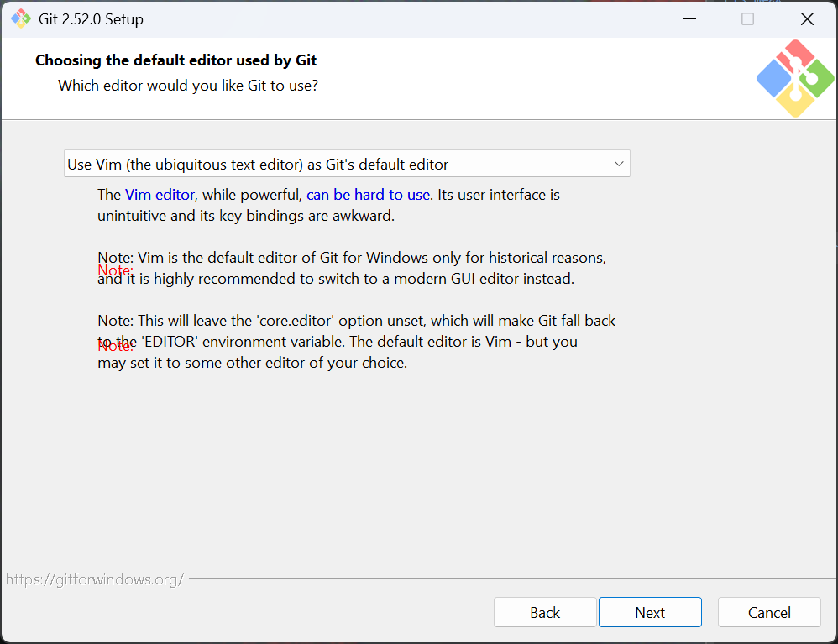Screen dimensions: 838x644
Task: Click the large Git logo in the header
Action: pos(794,79)
